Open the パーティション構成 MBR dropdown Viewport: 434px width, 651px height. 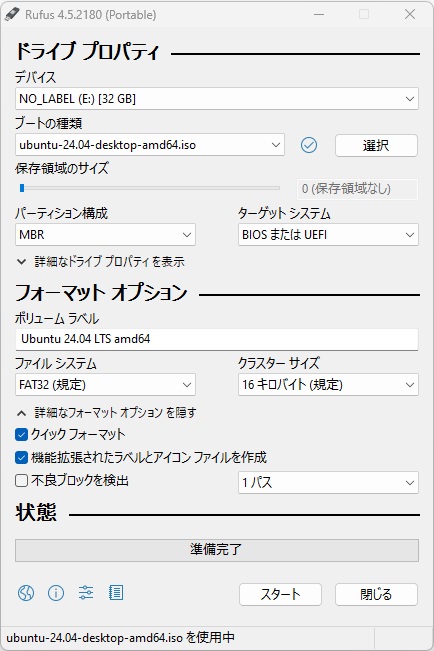(105, 235)
